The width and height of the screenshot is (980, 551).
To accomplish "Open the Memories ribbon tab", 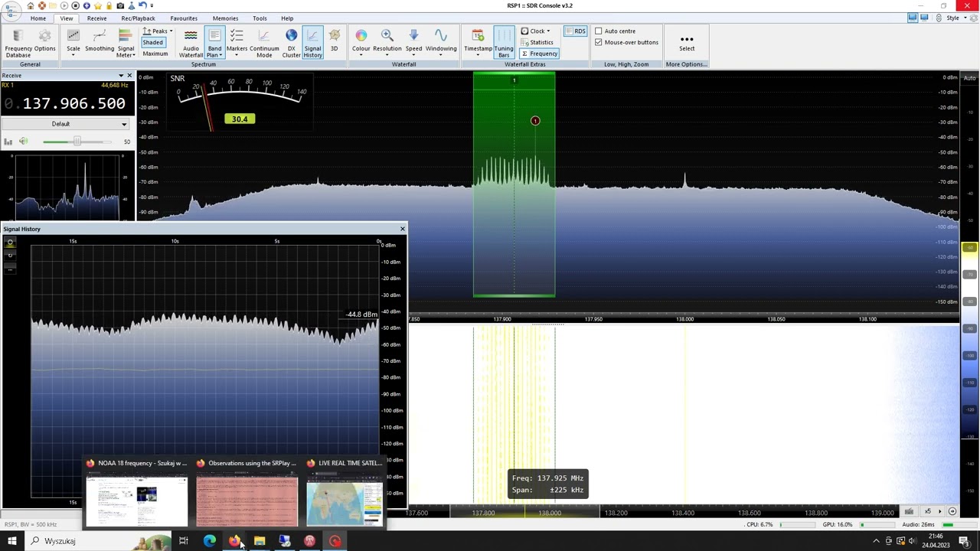I will pyautogui.click(x=225, y=18).
